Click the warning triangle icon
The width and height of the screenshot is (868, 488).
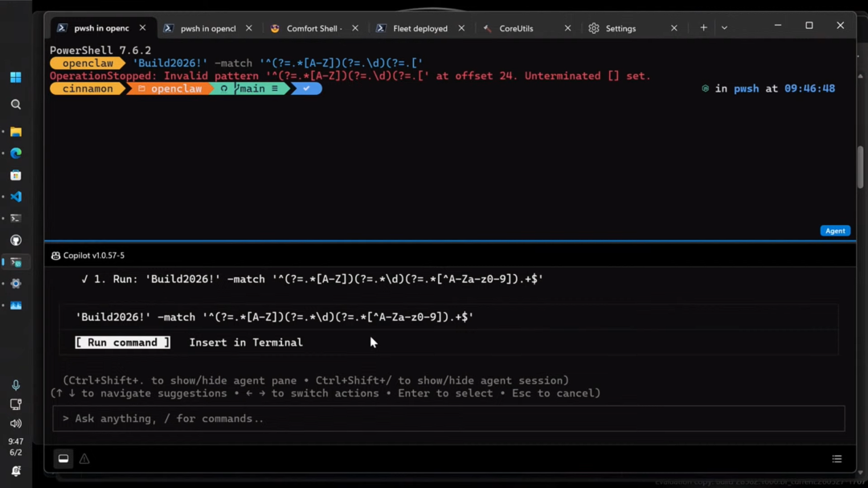pos(84,458)
